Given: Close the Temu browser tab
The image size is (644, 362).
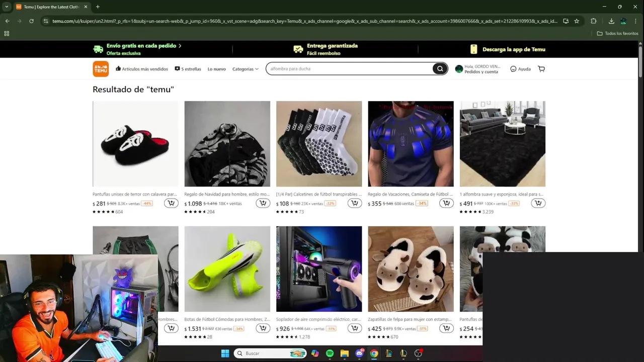Looking at the screenshot, I should (x=86, y=7).
